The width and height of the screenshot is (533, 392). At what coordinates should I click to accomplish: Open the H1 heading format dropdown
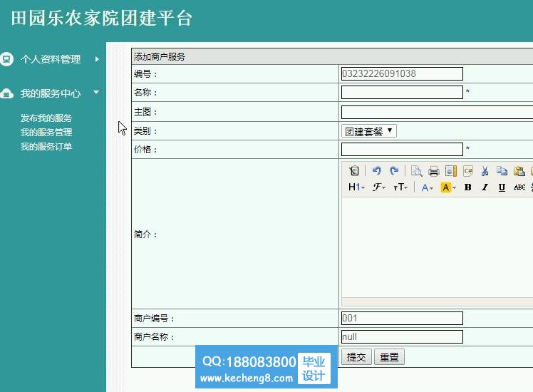pyautogui.click(x=356, y=187)
